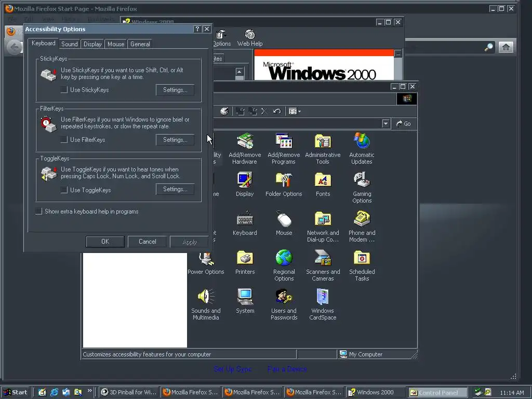
Task: Expand the quick launch chevron on taskbar
Action: (89, 391)
